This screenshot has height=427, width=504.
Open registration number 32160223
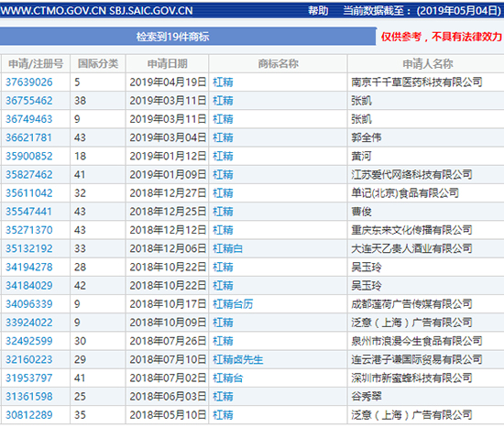(x=29, y=359)
